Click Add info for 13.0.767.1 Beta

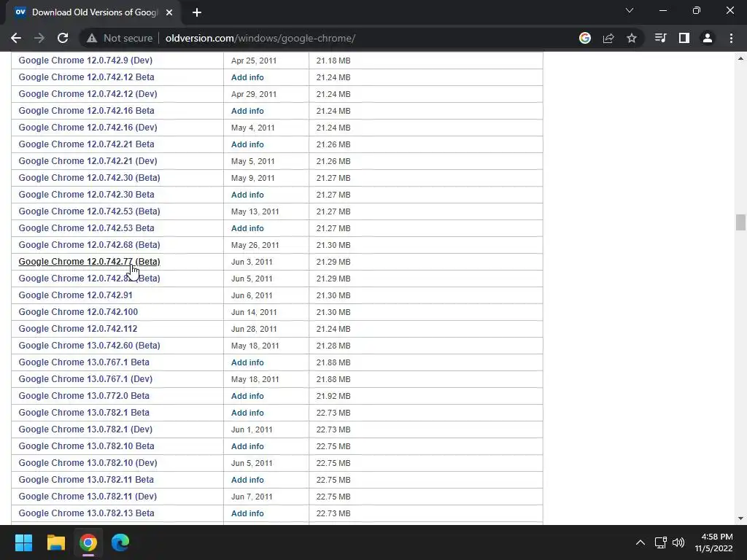click(x=247, y=362)
